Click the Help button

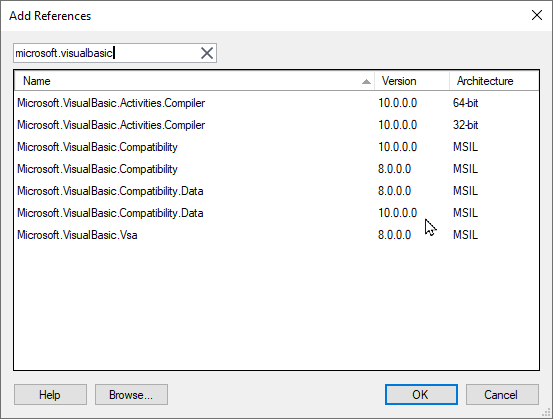coord(50,395)
